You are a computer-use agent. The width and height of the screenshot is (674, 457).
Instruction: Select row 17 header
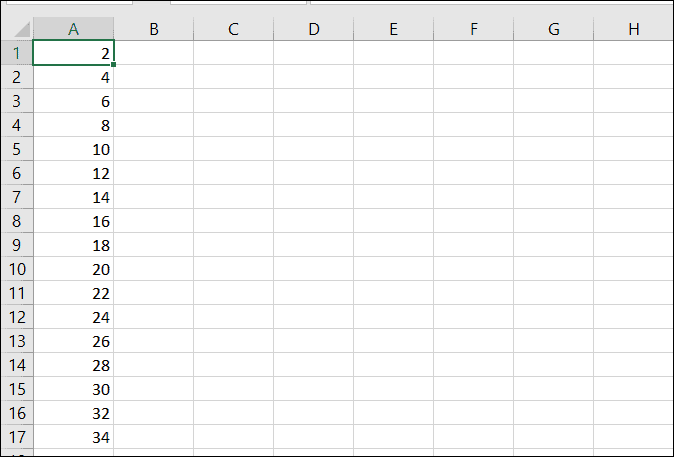[17, 437]
